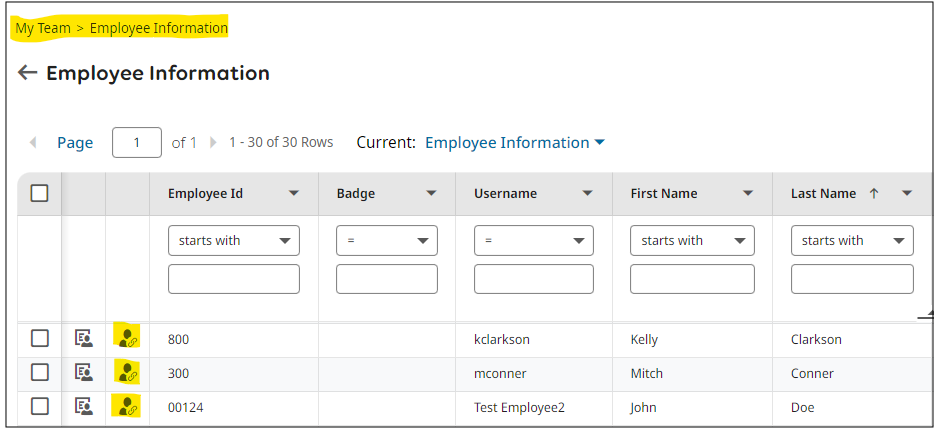Open employee profile icon for John Doe
The width and height of the screenshot is (934, 428).
point(84,407)
